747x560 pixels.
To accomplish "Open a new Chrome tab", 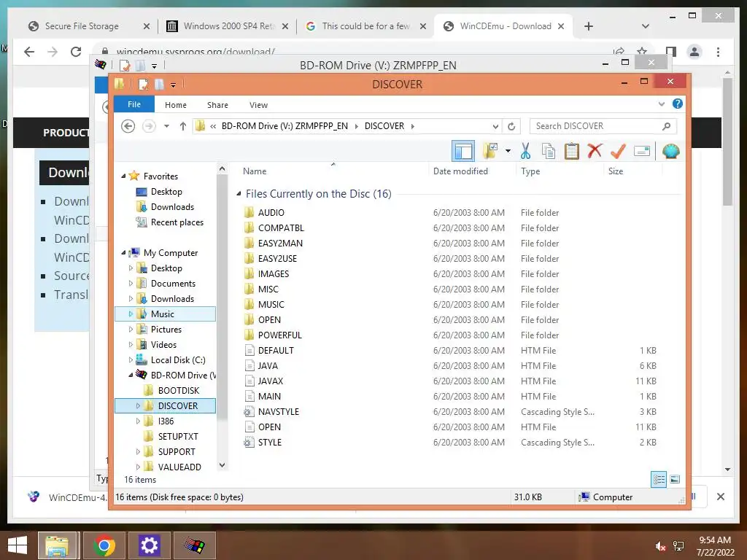I will pos(589,26).
